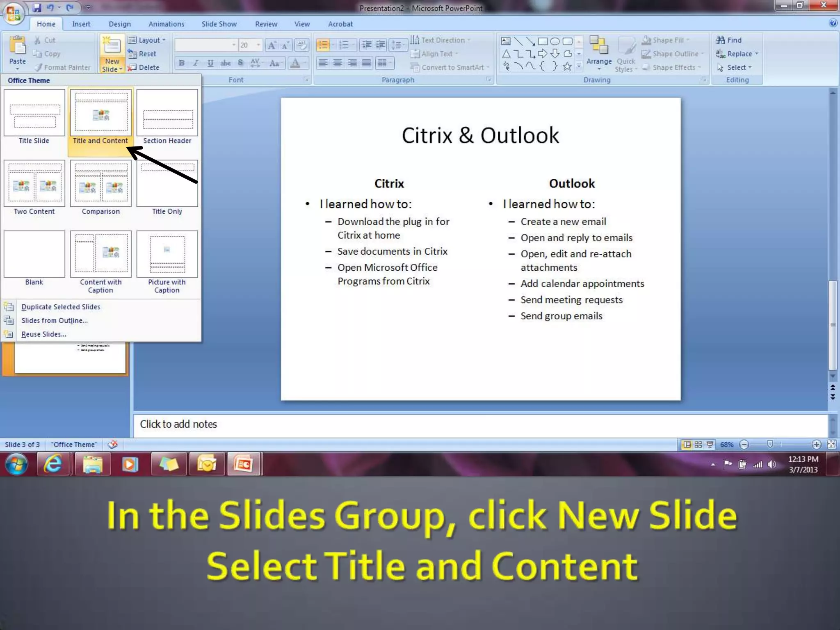Fit slide to current window icon
Viewport: 840px width, 630px height.
tap(831, 445)
